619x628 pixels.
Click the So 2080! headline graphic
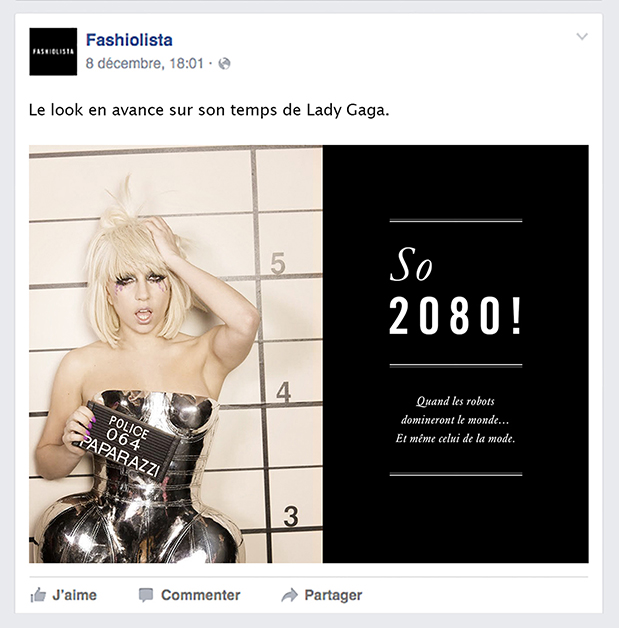pyautogui.click(x=456, y=292)
